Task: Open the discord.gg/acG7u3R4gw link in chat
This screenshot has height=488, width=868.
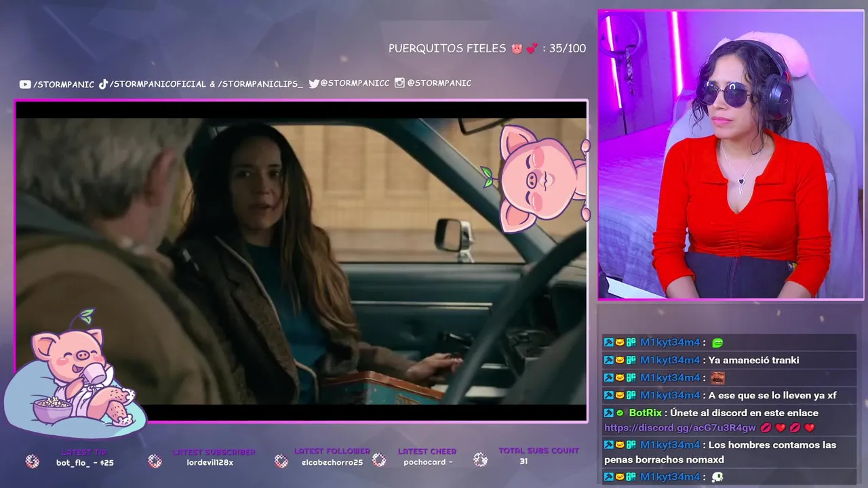Action: point(679,428)
